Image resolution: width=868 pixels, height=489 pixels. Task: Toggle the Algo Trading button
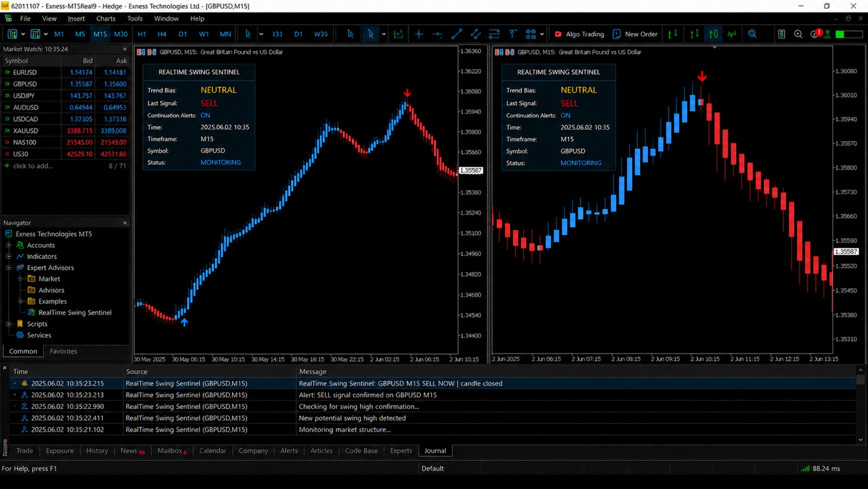579,34
